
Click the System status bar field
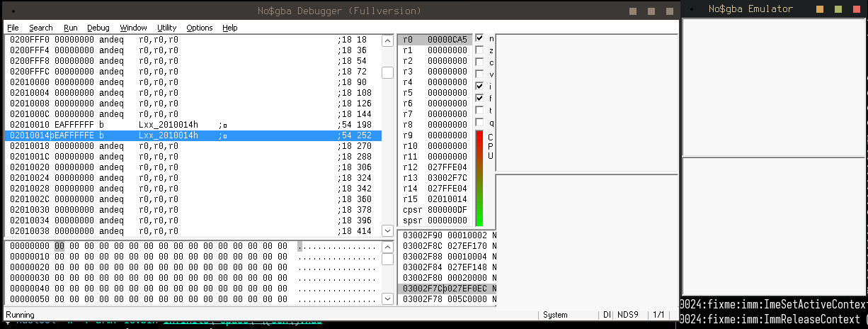555,315
